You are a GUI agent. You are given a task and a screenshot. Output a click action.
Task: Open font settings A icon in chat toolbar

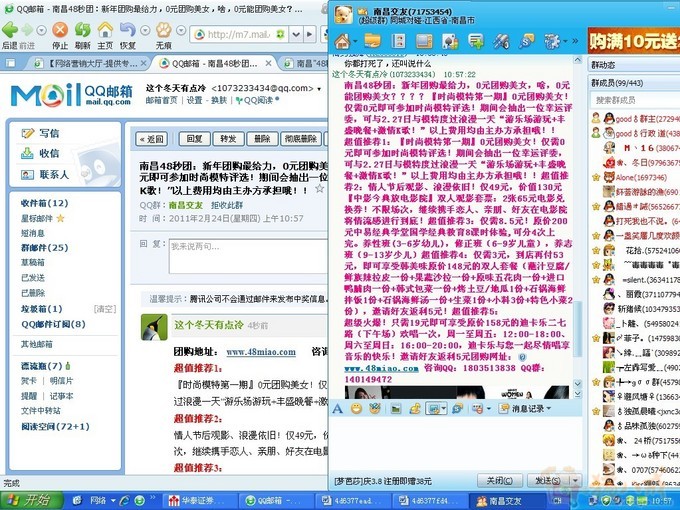tap(337, 409)
